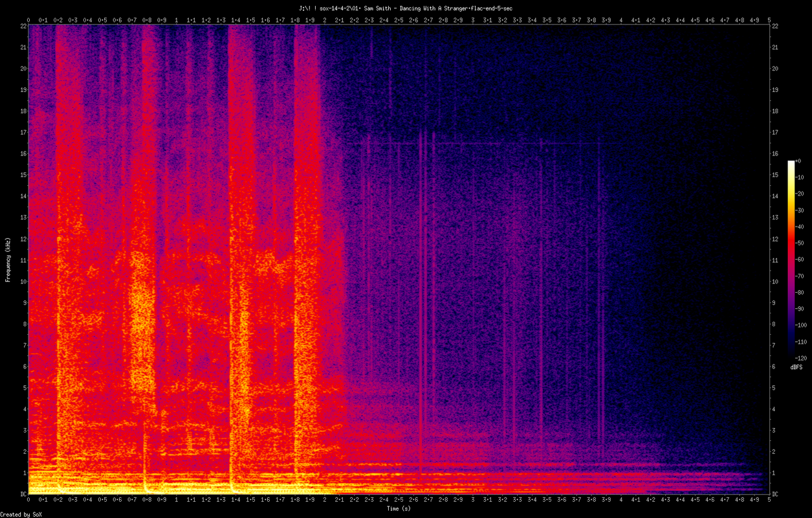Viewport: 812px width, 518px height.
Task: Click '3·3' on the top time axis
Action: [x=517, y=20]
